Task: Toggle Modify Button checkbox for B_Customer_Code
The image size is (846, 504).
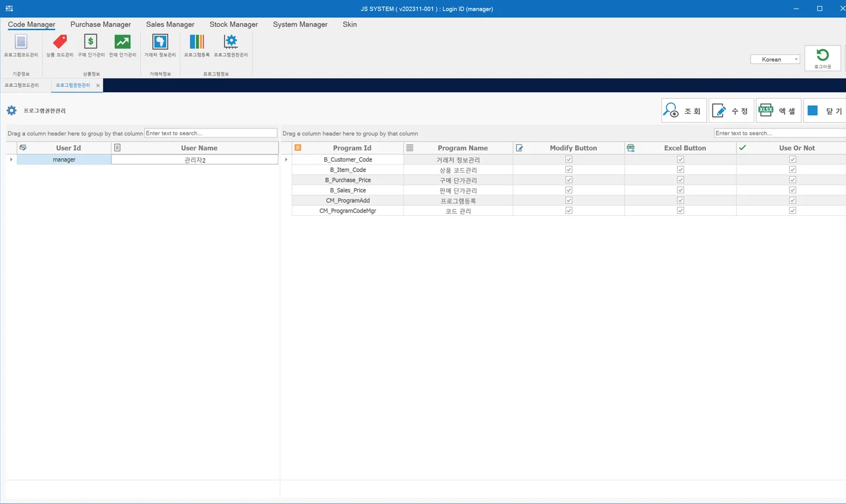Action: [569, 159]
